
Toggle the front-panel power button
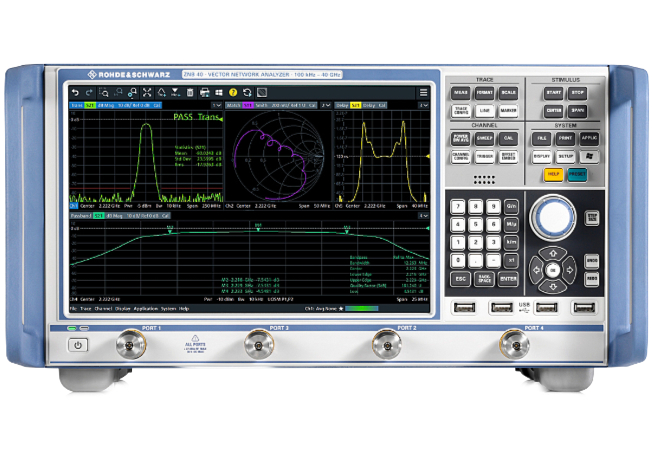78,345
